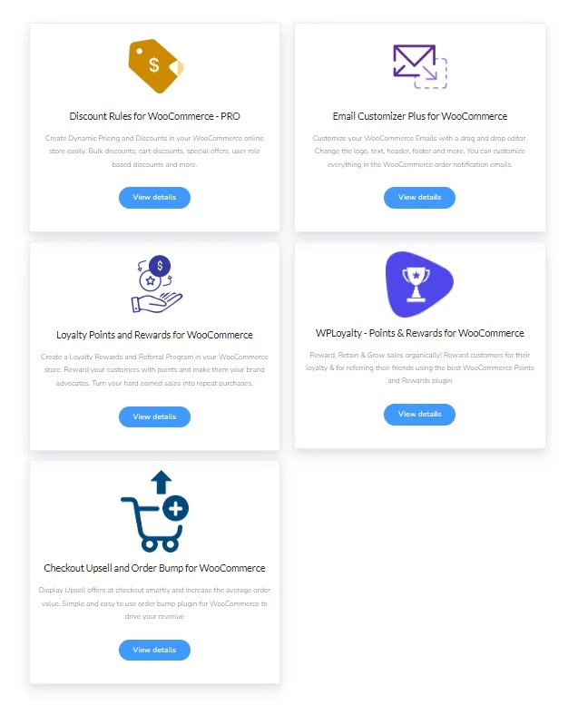Screen dimensions: 588x705
Task: Open Discount Rules for WooCommerce - PRO title
Action: tap(154, 116)
